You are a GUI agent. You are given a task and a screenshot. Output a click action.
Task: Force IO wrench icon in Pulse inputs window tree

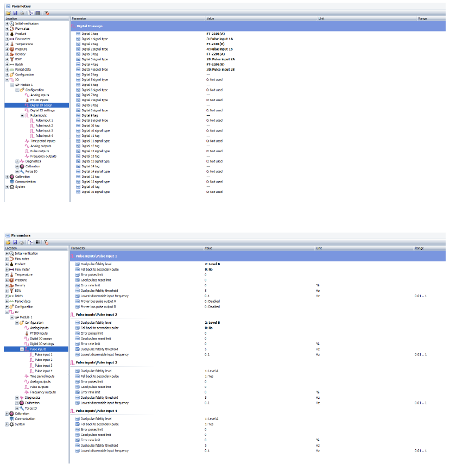pos(22,408)
